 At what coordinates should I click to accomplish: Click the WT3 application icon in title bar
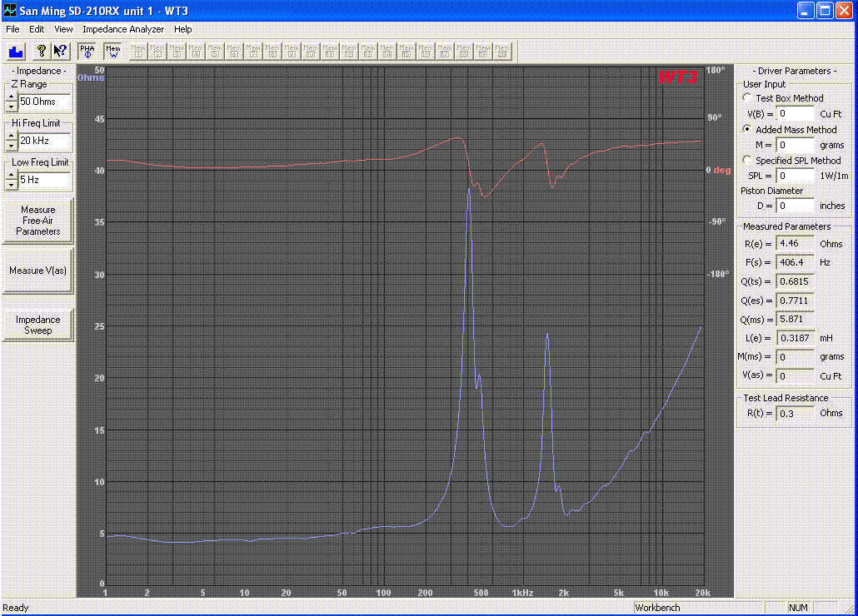[9, 10]
